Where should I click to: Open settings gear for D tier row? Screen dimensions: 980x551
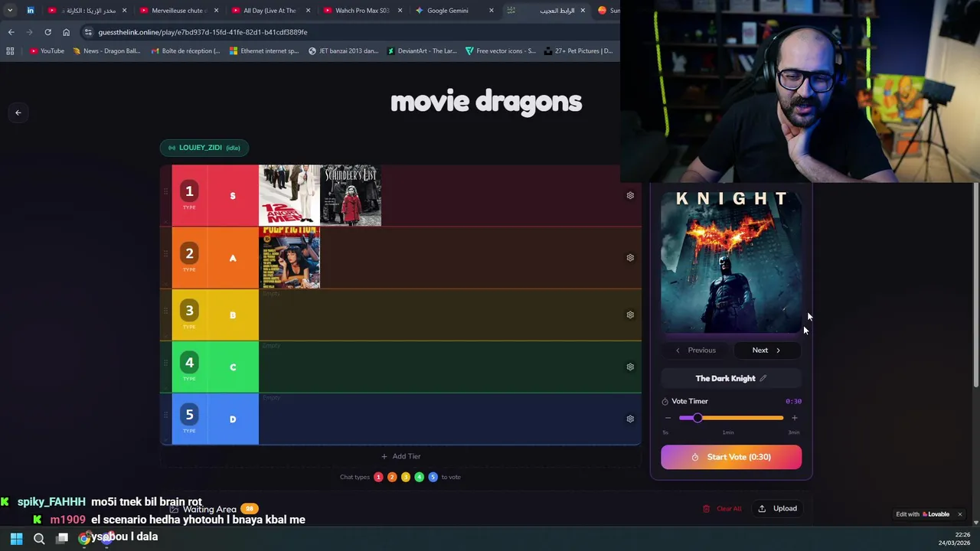[x=630, y=419]
